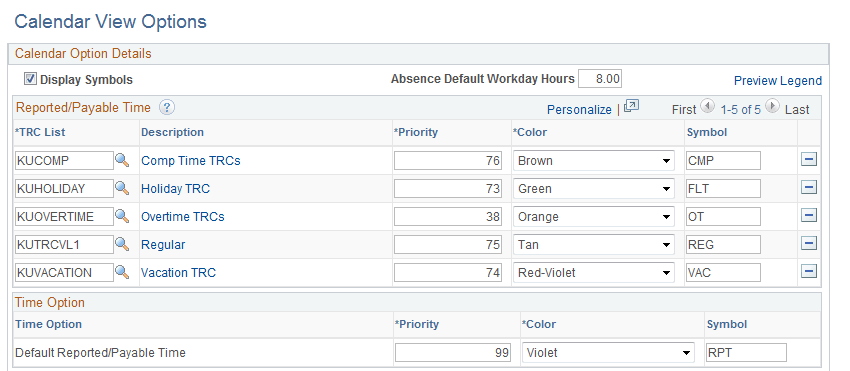Edit priority 74 field

448,273
